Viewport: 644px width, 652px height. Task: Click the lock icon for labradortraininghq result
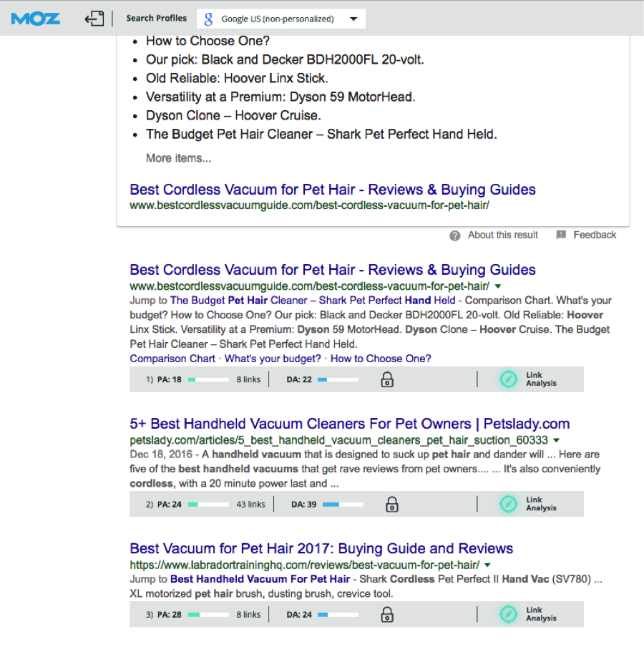(x=387, y=614)
